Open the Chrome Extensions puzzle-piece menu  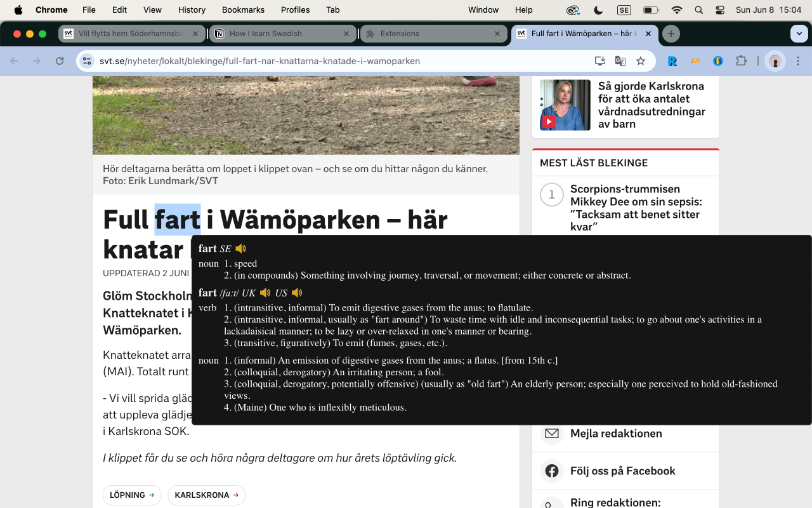[x=740, y=61]
